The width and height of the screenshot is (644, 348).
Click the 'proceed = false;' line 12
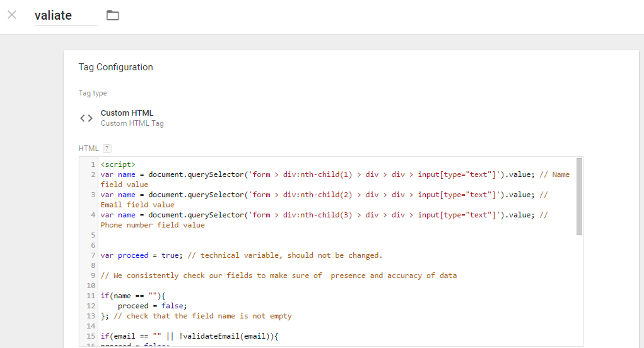point(152,306)
